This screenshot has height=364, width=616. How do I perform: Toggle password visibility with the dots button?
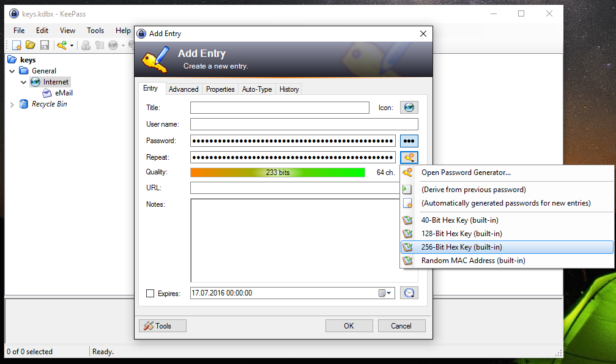point(409,141)
